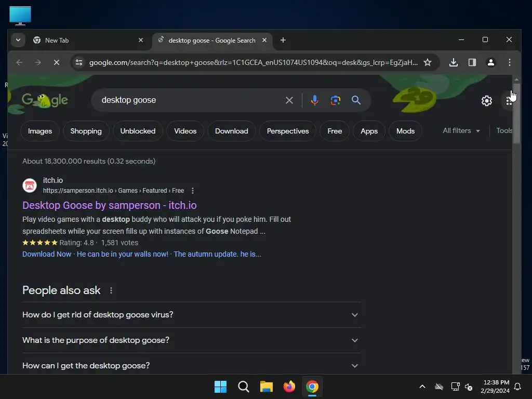
Task: Click the Chrome taskbar icon
Action: click(x=312, y=387)
